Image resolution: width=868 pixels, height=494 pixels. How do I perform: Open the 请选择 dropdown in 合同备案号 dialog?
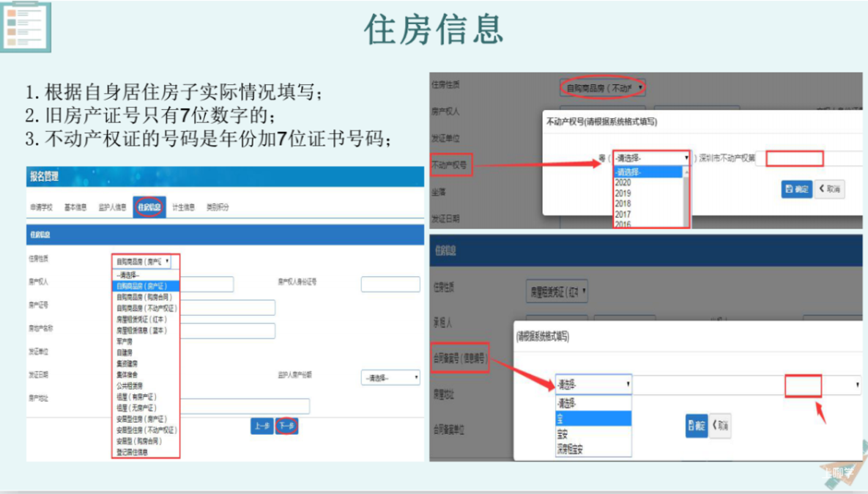coord(593,384)
